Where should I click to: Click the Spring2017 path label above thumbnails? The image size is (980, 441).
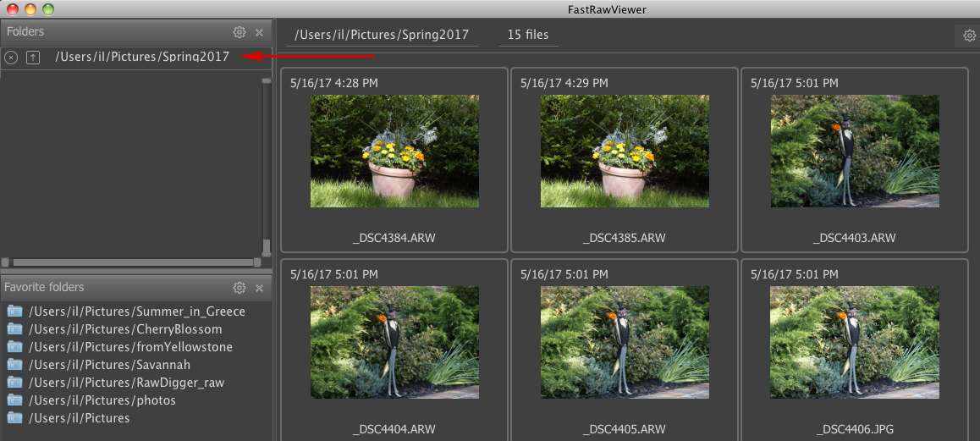(380, 36)
